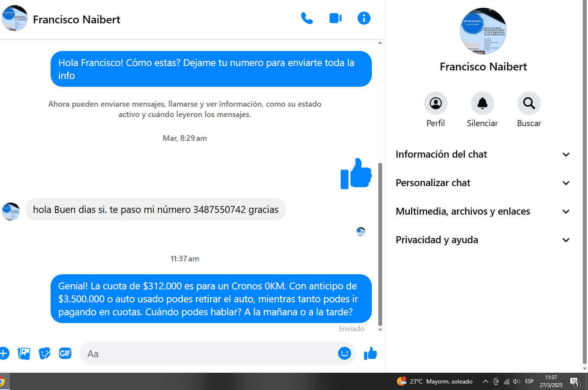Switch input language via ESP indicator
Viewport: 588px width, 390px height.
529,381
